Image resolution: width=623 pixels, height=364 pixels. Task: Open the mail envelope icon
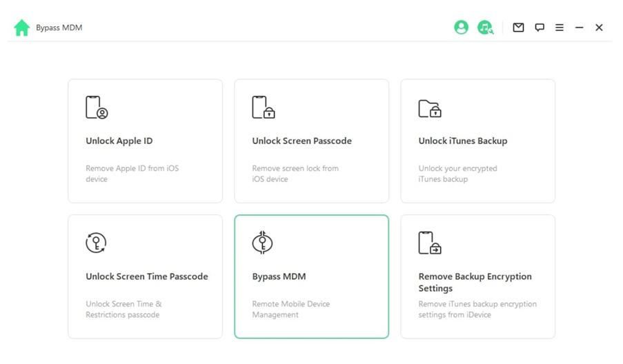pos(518,28)
